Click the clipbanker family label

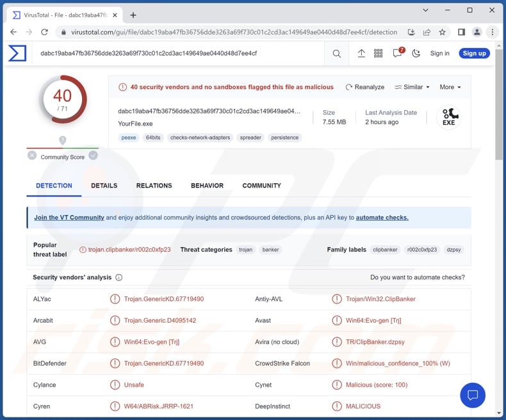385,250
